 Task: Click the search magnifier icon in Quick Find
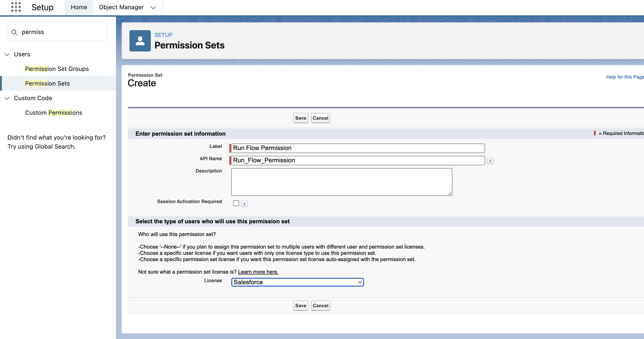[15, 32]
